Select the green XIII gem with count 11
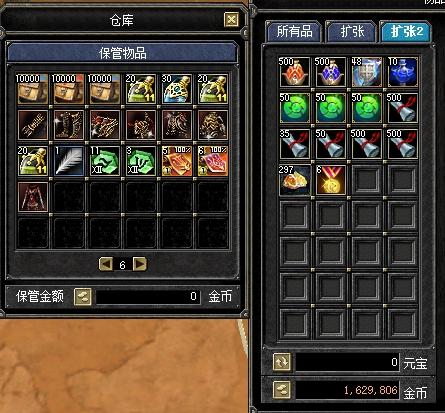445x413 pixels. tap(105, 161)
